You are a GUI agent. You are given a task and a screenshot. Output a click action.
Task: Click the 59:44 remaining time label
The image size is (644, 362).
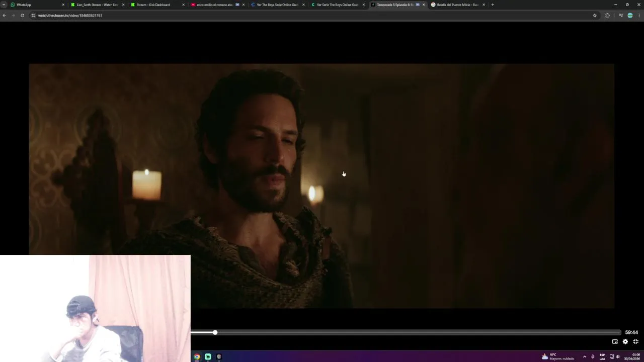pyautogui.click(x=631, y=332)
